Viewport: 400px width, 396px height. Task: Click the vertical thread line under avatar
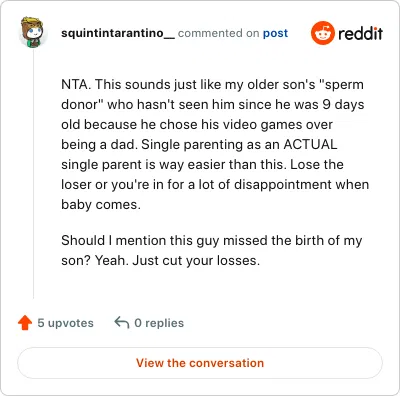(x=33, y=173)
